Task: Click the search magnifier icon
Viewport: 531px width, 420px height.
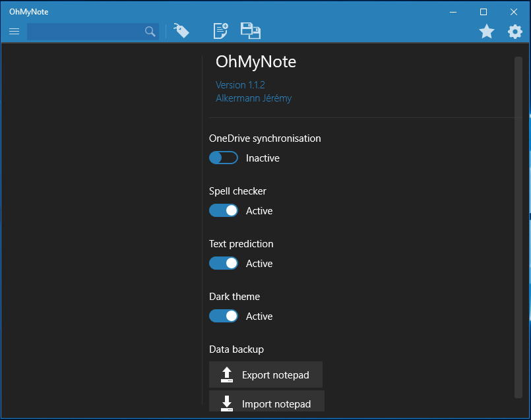Action: (150, 32)
